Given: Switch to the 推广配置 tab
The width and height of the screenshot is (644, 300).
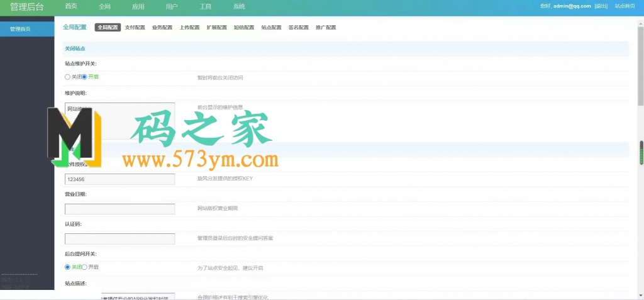Looking at the screenshot, I should [x=326, y=28].
